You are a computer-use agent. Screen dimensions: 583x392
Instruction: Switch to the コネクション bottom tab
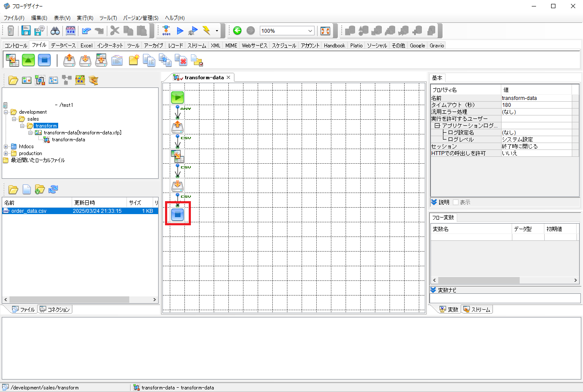pyautogui.click(x=55, y=309)
